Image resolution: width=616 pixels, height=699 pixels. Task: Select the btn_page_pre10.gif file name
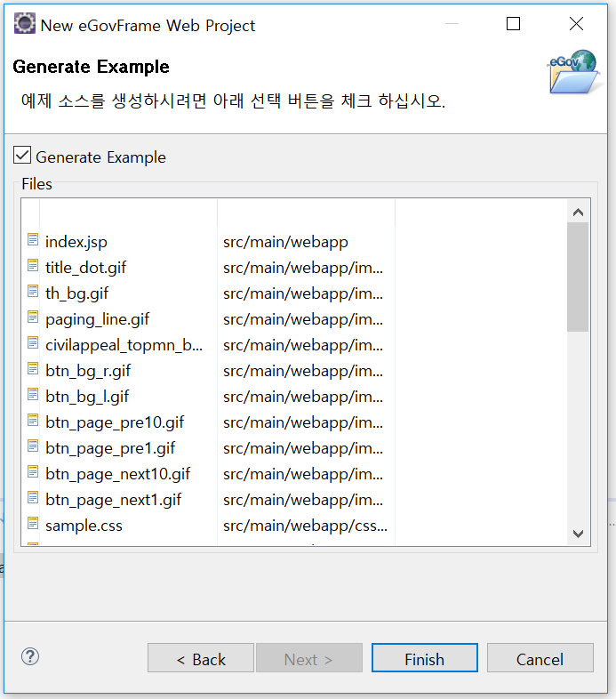[x=115, y=422]
